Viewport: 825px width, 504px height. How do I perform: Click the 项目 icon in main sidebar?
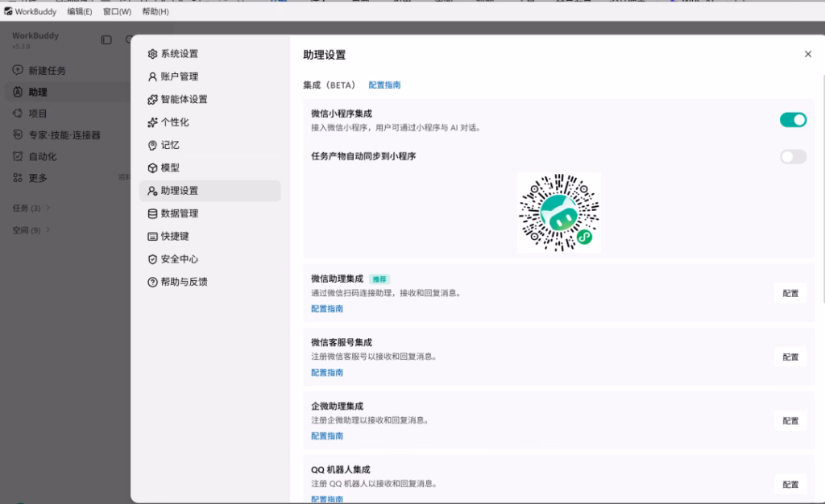18,113
